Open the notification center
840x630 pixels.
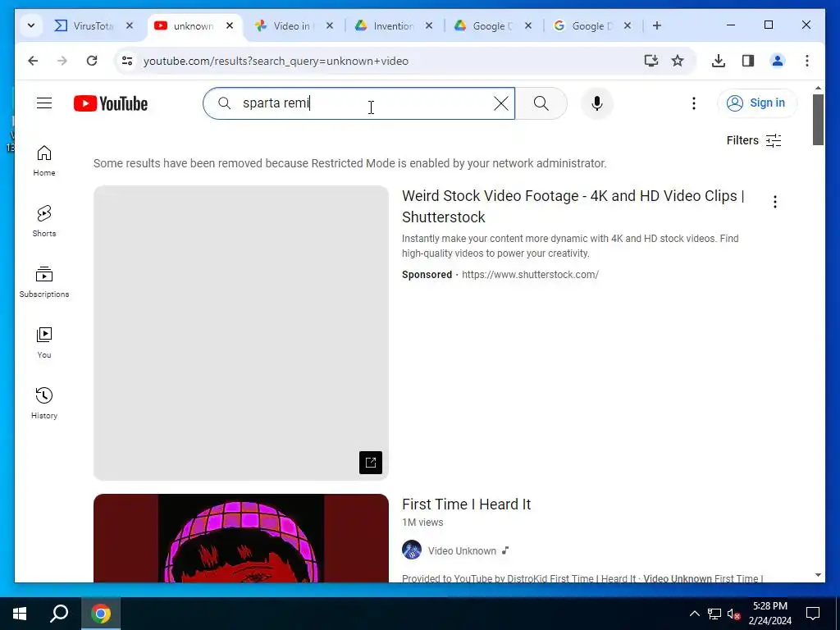pos(813,614)
